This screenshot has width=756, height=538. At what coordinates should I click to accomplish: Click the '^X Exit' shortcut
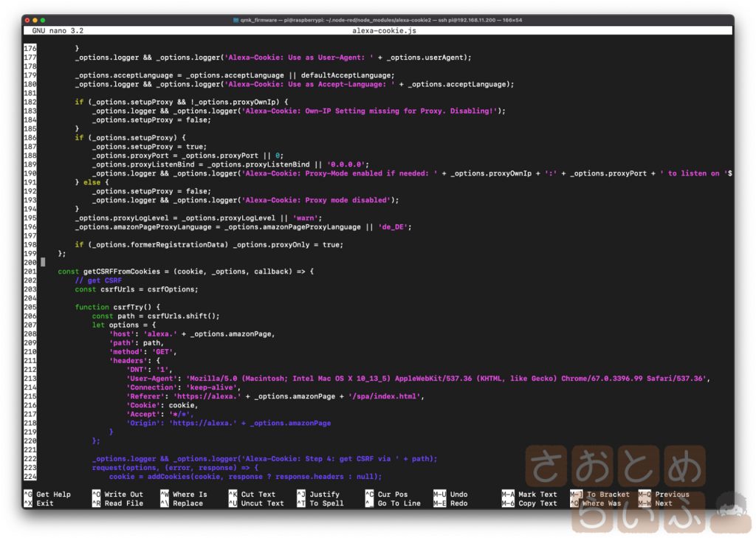pos(39,503)
